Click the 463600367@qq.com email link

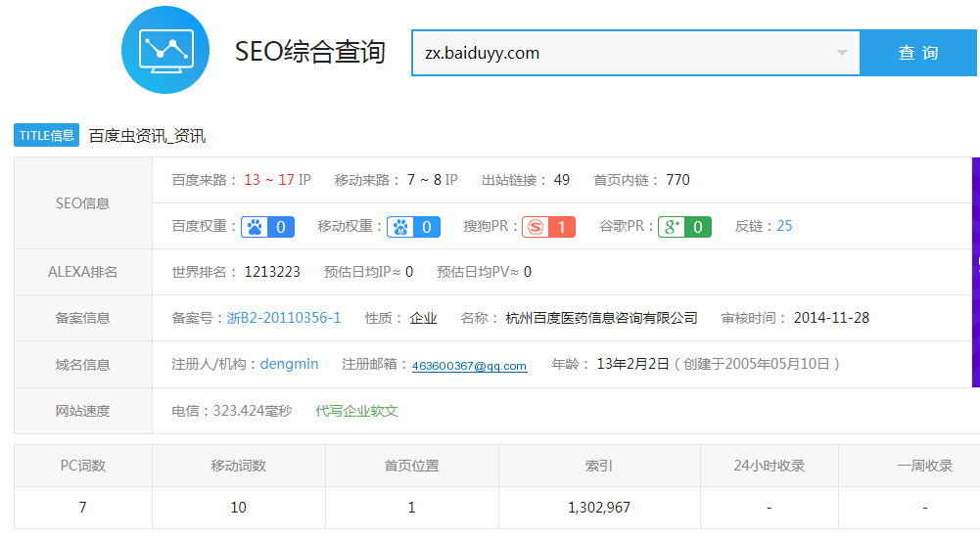point(469,366)
